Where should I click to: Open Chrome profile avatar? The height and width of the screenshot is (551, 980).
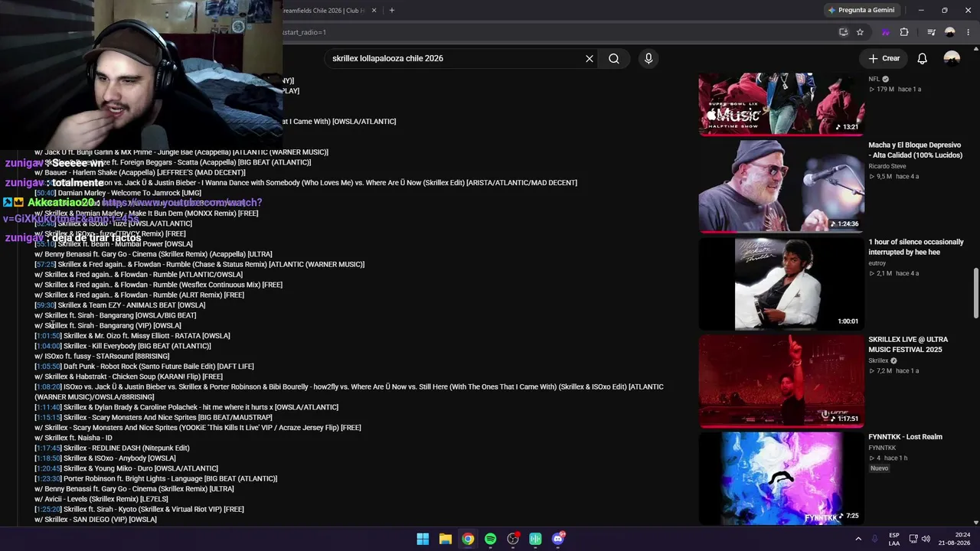coord(950,32)
